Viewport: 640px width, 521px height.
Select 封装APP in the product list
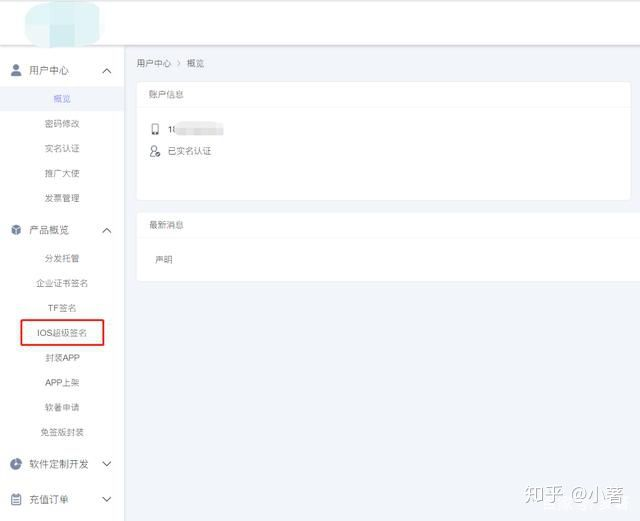62,358
